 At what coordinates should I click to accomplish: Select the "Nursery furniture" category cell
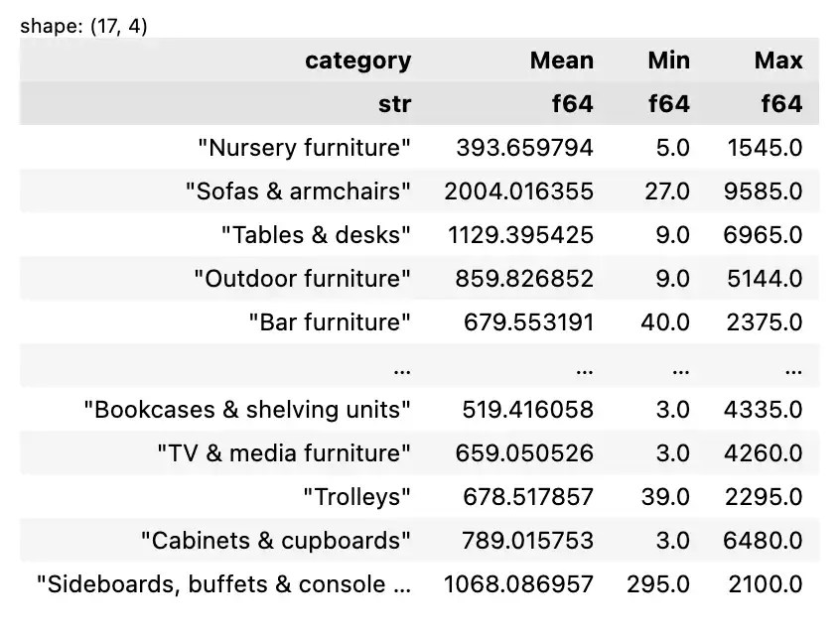tap(304, 148)
